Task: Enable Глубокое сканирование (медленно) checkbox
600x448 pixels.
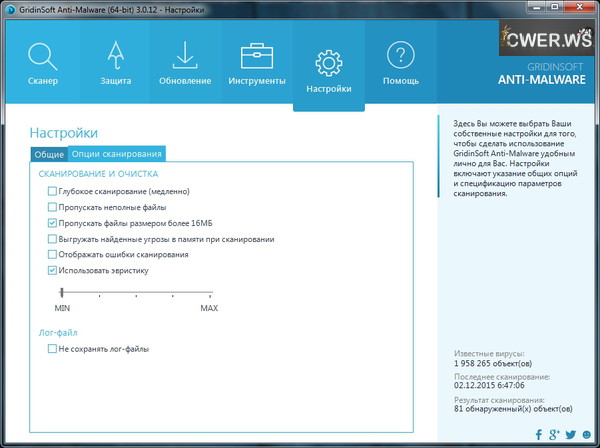Action: [x=52, y=191]
